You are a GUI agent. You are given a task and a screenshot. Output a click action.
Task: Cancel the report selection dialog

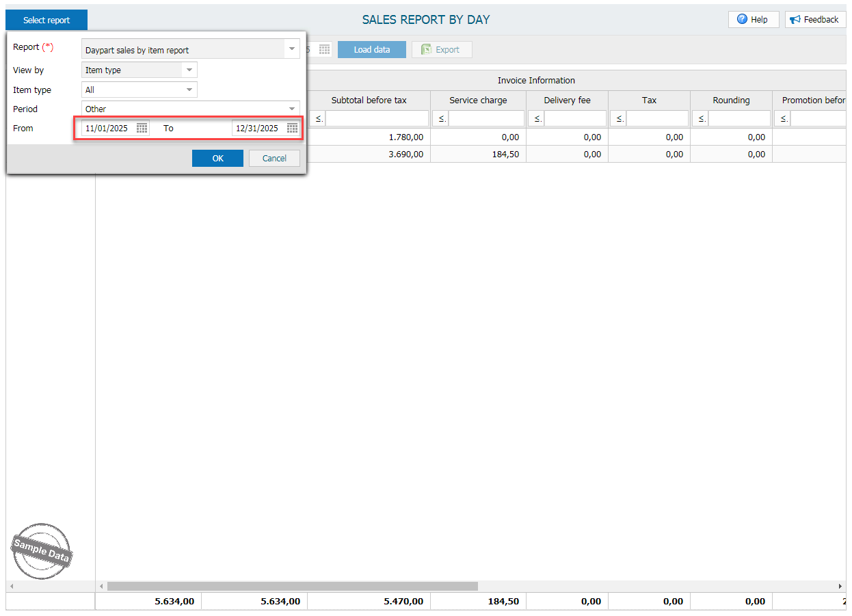(x=274, y=159)
